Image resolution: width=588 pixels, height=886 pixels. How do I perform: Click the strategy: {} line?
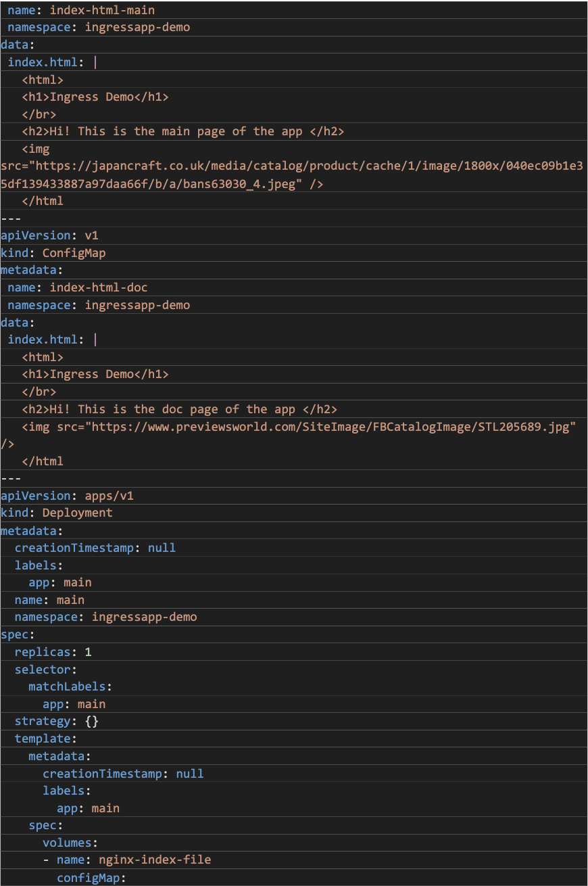[x=54, y=720]
